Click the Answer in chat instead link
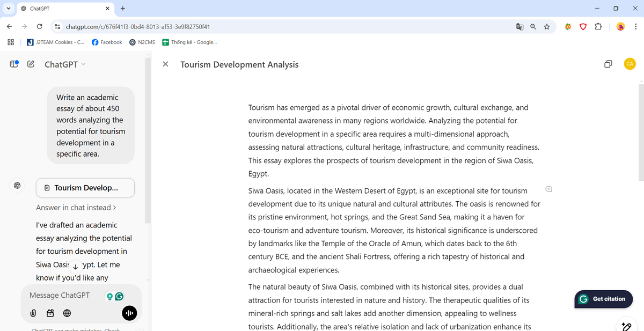Viewport: 644px width, 331px height. coord(76,208)
